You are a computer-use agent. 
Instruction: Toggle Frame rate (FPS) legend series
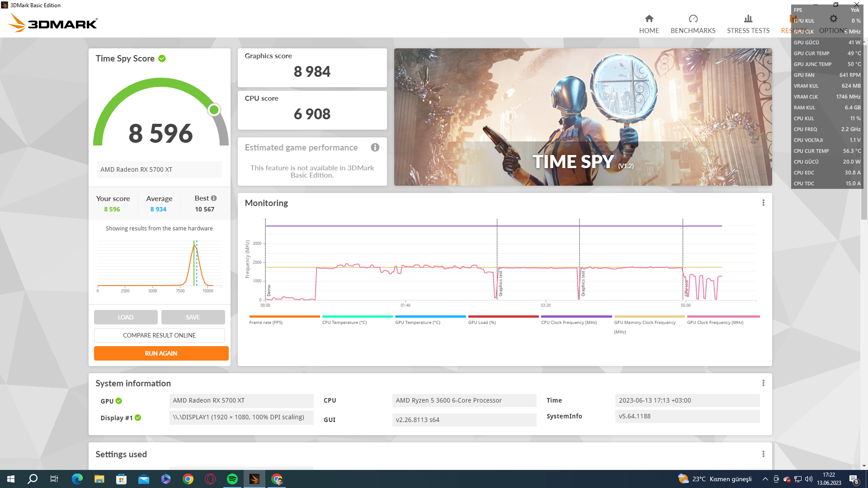point(266,322)
